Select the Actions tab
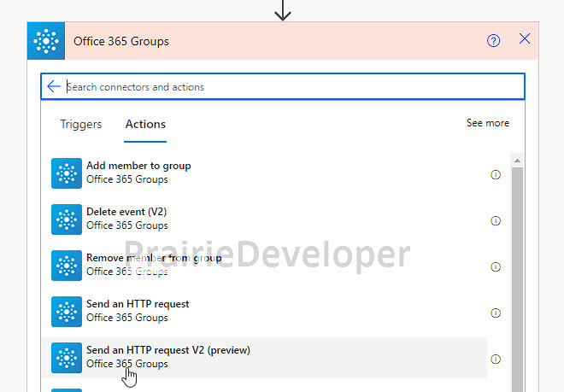 (x=145, y=124)
